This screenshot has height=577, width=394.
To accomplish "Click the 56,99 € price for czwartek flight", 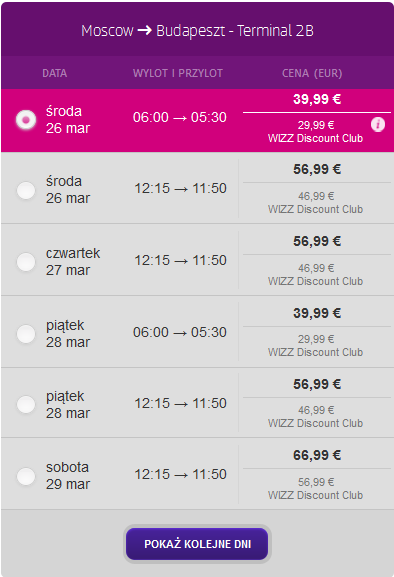I will (x=317, y=241).
